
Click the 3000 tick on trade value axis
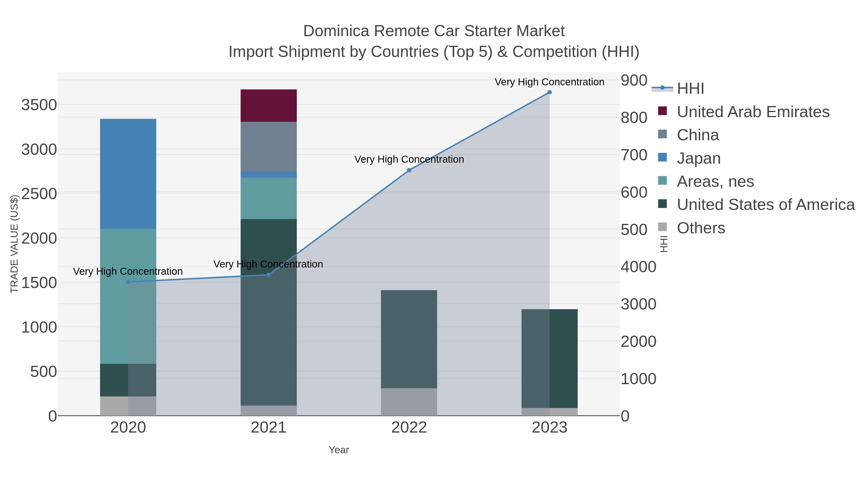click(x=40, y=149)
